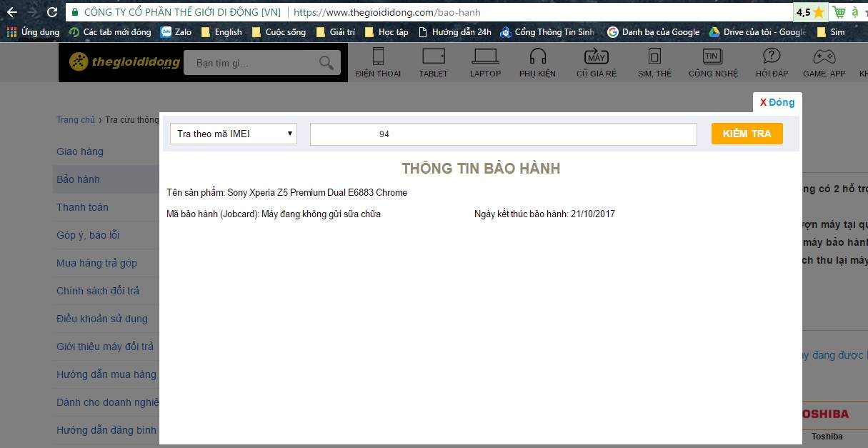Click the Trang chủ breadcrumb link
This screenshot has height=448, width=868.
pyautogui.click(x=76, y=120)
